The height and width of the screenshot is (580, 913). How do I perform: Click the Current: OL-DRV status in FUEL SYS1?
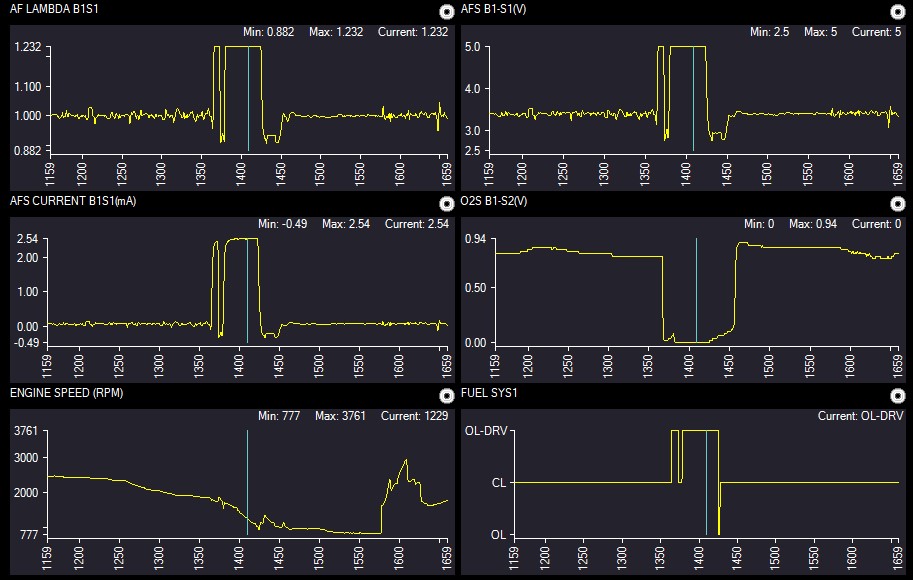[860, 416]
